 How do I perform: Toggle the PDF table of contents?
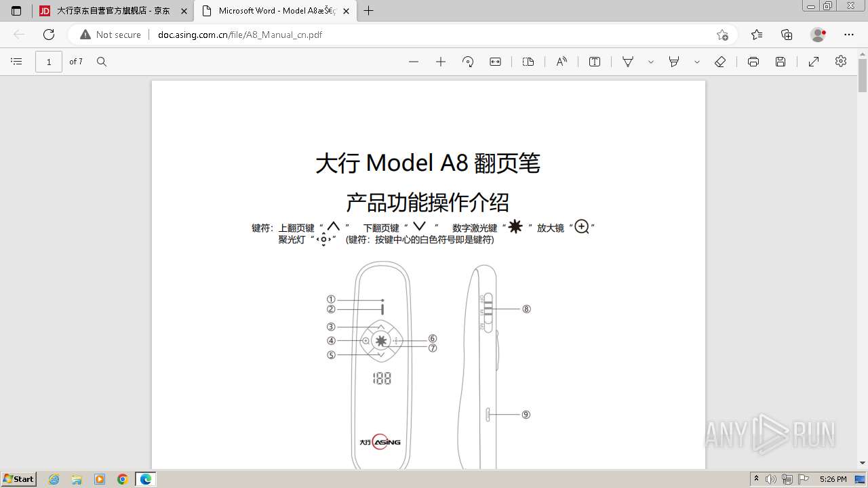coord(17,62)
